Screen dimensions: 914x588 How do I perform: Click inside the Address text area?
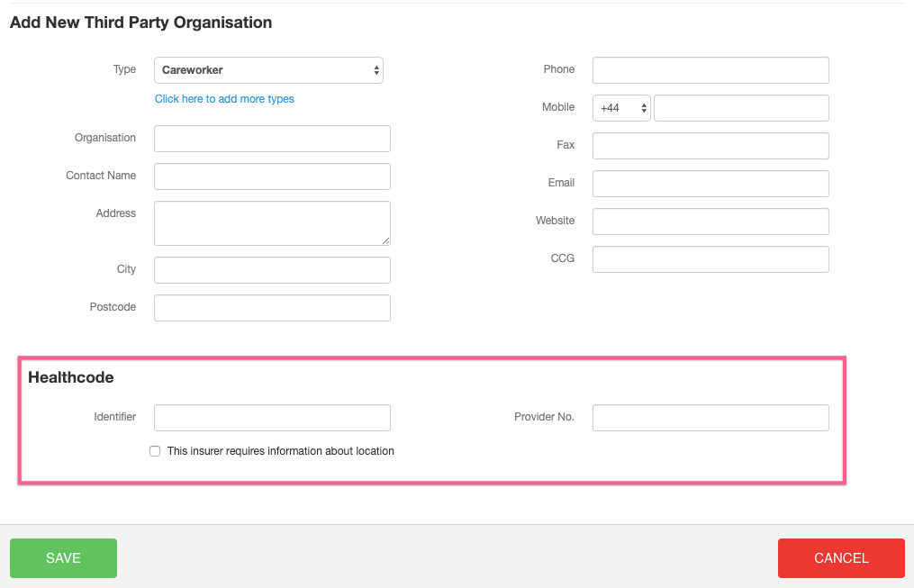272,223
